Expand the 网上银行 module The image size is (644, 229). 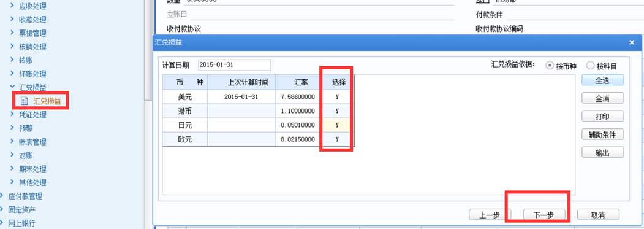click(x=2, y=223)
